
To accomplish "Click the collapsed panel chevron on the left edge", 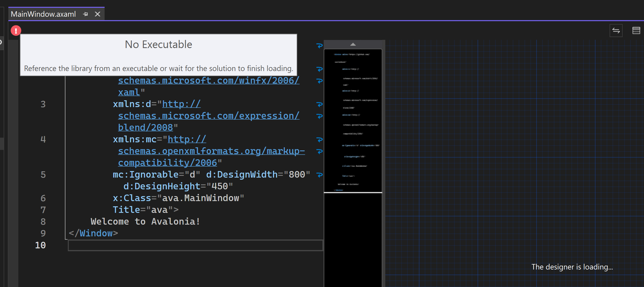I will 1,42.
